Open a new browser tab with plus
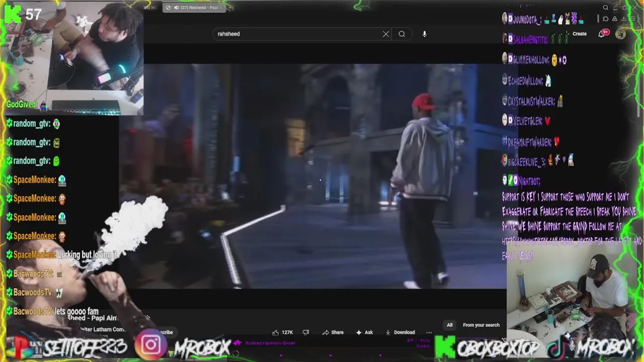 [x=230, y=8]
